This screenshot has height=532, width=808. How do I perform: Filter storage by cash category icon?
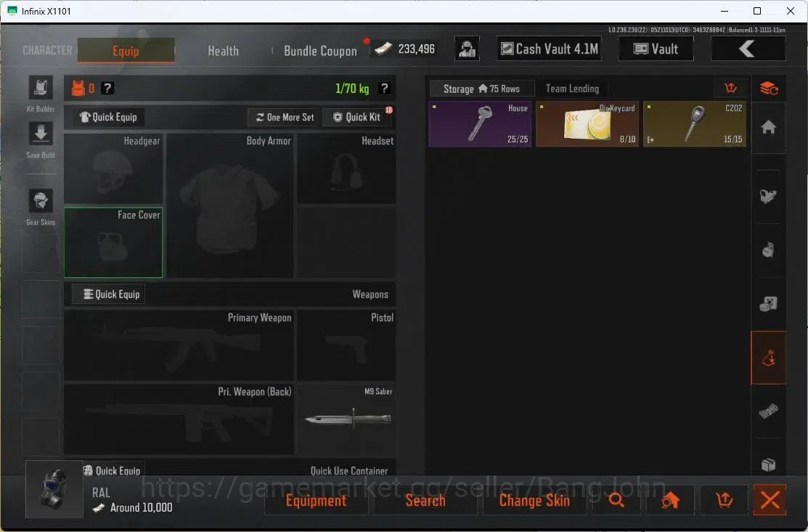coord(768,412)
